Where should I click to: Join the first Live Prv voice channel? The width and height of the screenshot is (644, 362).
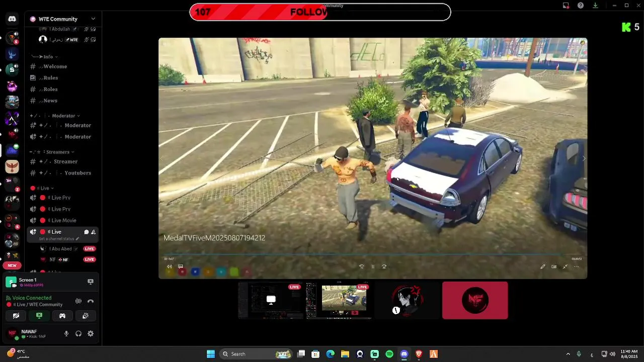(x=63, y=198)
